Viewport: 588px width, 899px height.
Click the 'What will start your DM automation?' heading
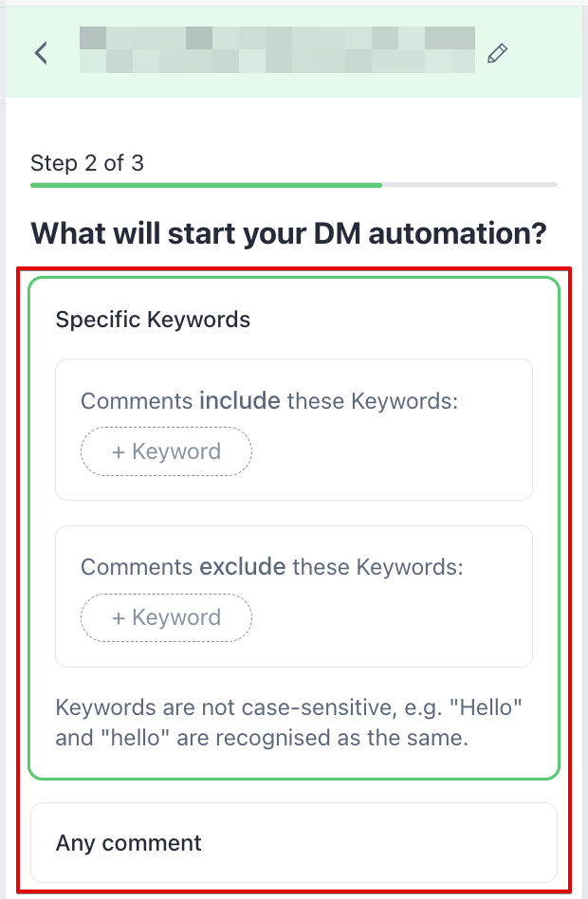(288, 234)
